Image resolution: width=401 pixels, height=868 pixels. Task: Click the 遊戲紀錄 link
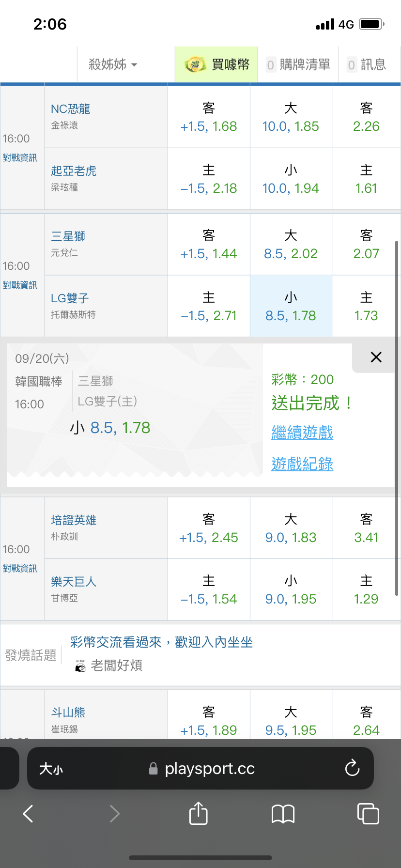click(302, 464)
